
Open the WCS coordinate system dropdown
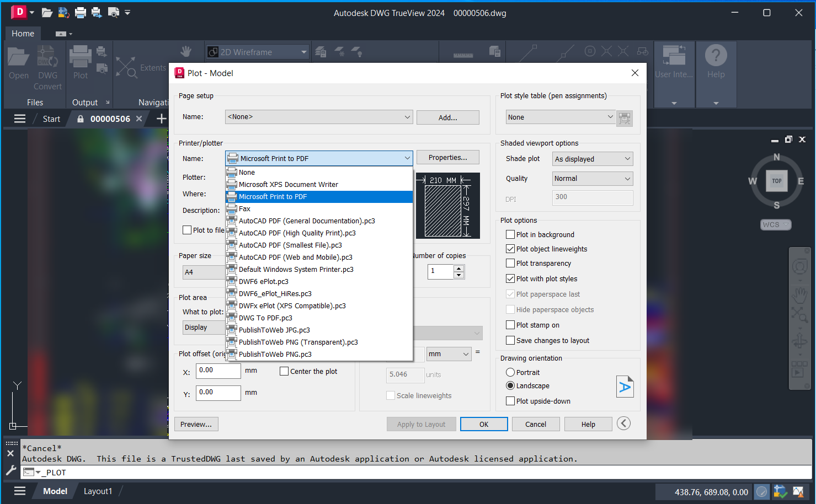pyautogui.click(x=775, y=224)
